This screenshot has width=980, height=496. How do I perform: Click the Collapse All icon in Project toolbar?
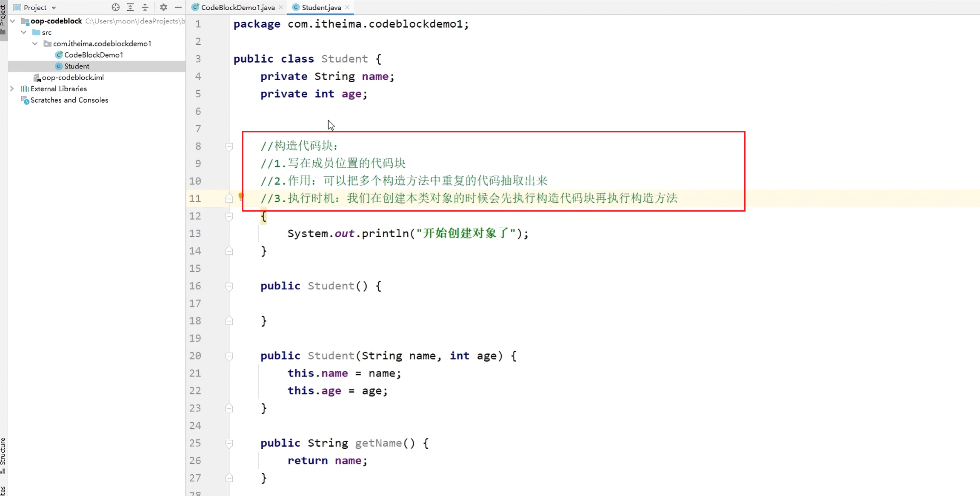pos(145,7)
